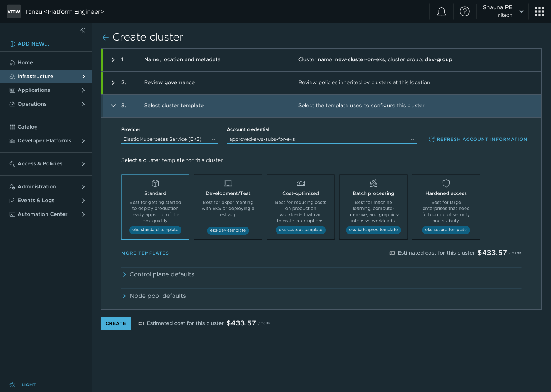Go back using the arrow beside Create cluster
The image size is (551, 392).
click(x=106, y=37)
